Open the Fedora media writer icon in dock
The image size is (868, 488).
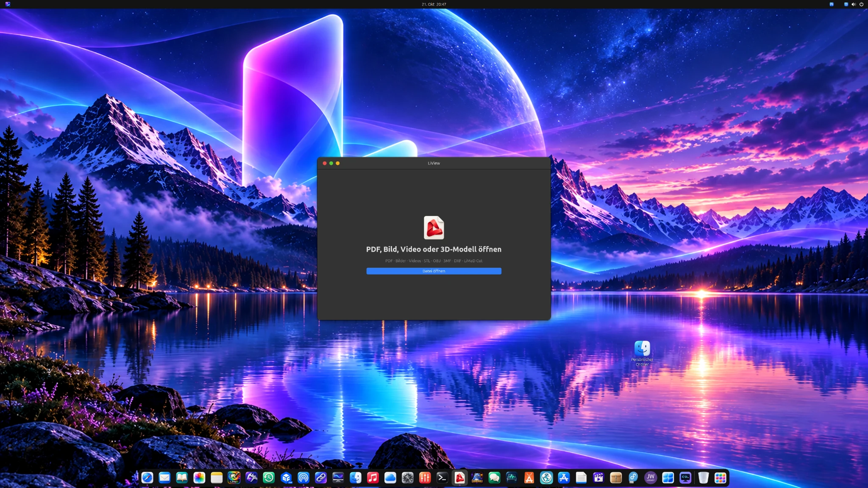634,478
